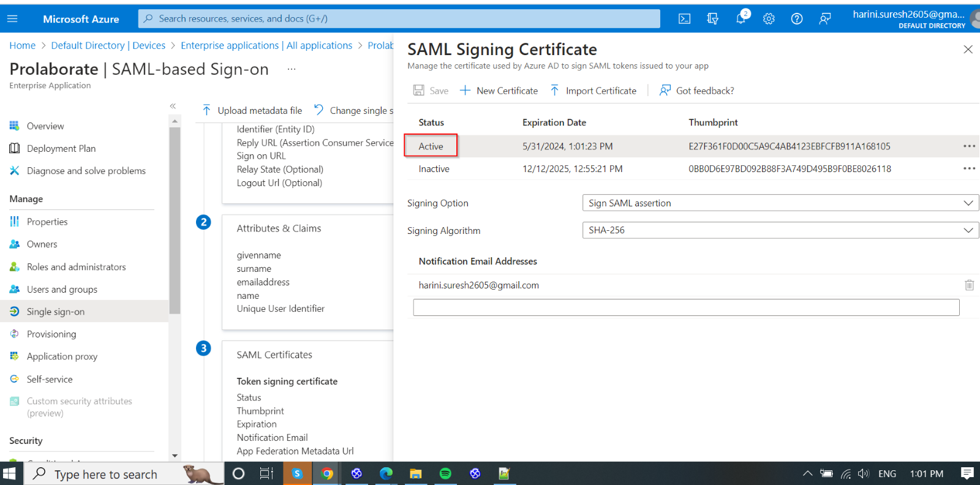This screenshot has width=980, height=485.
Task: Click the Windows taskbar search box
Action: tap(124, 474)
